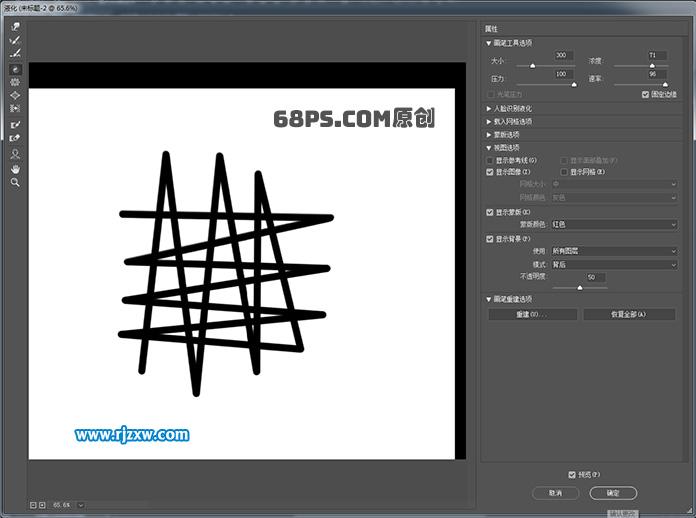Select the Forward Warp tool
Screen dimensions: 696x518
[15, 27]
